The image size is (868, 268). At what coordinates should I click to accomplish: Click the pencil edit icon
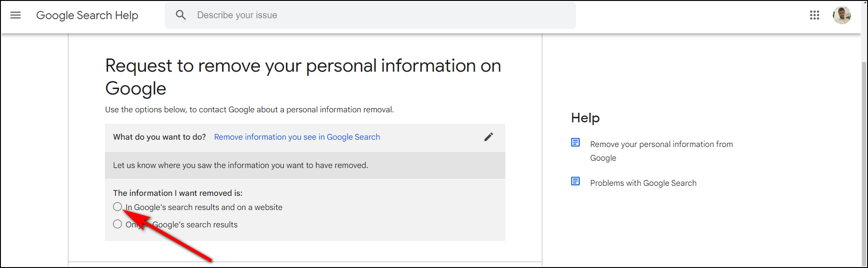489,137
